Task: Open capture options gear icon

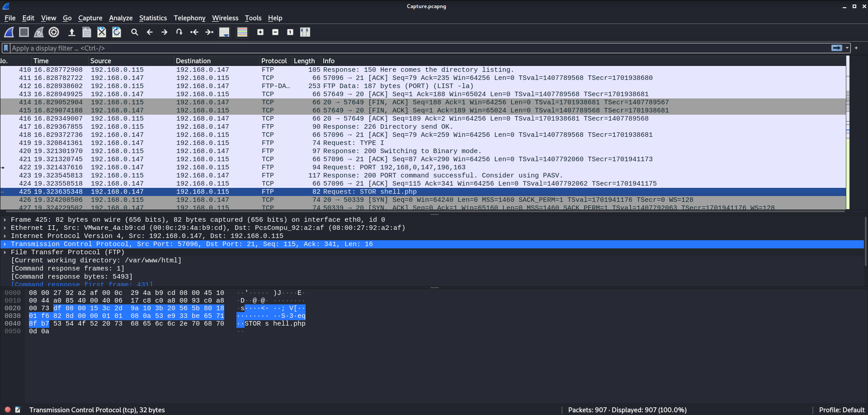Action: tap(54, 32)
